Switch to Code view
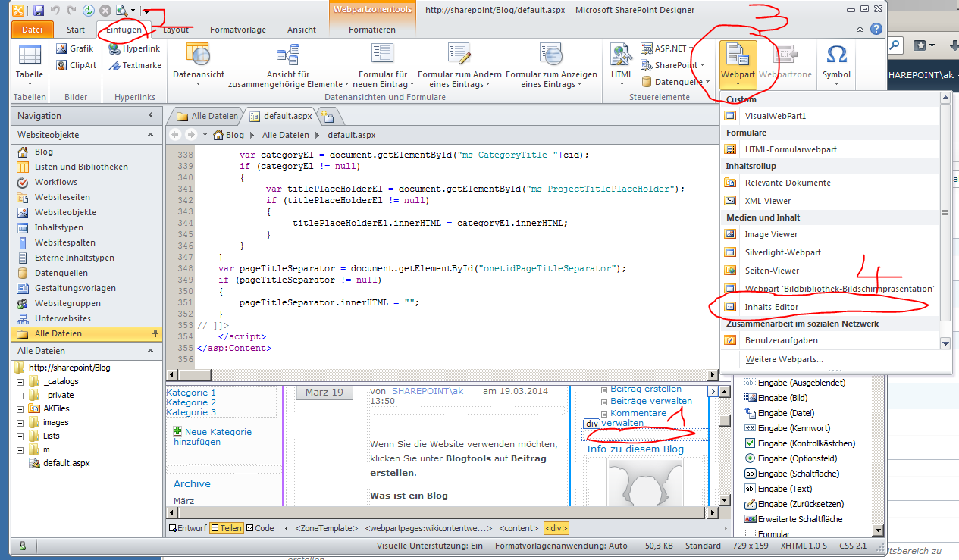 click(x=260, y=528)
